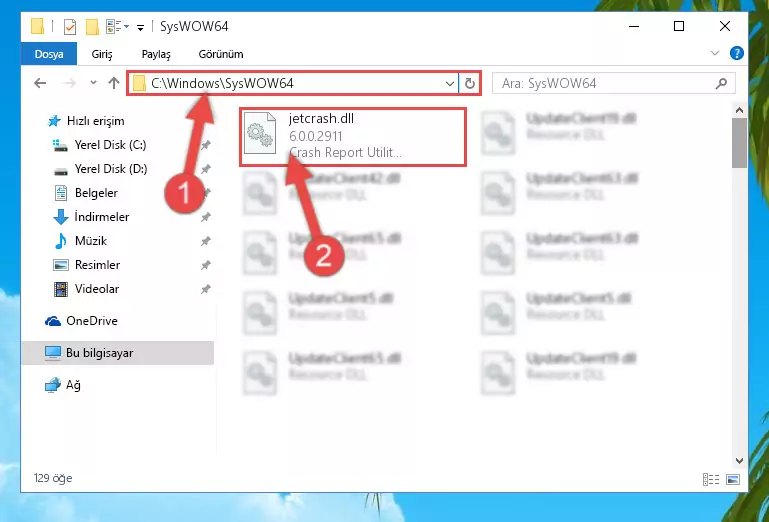This screenshot has width=769, height=522.
Task: Go back with the left arrow button
Action: [40, 83]
